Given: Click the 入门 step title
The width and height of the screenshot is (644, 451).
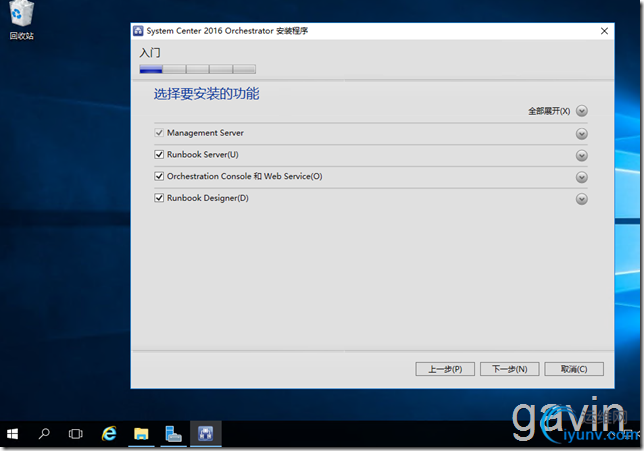Looking at the screenshot, I should coord(150,53).
